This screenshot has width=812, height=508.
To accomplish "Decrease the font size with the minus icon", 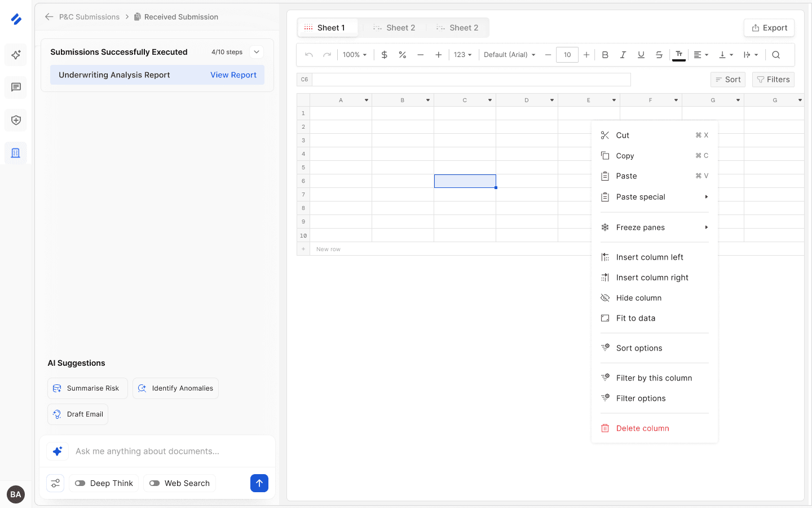I will point(548,55).
